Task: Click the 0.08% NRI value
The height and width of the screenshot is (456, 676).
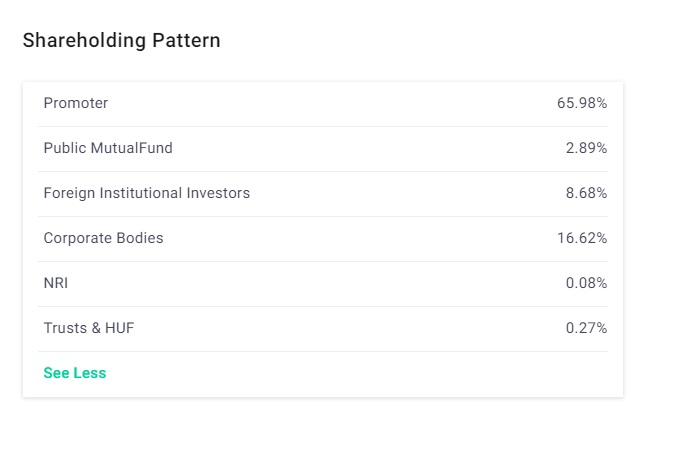Action: coord(586,283)
